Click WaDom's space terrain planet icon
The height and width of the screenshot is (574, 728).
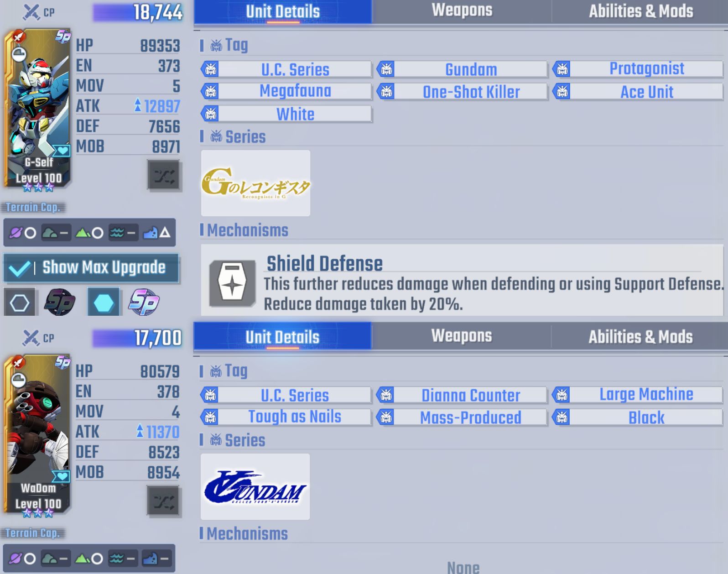click(x=16, y=558)
